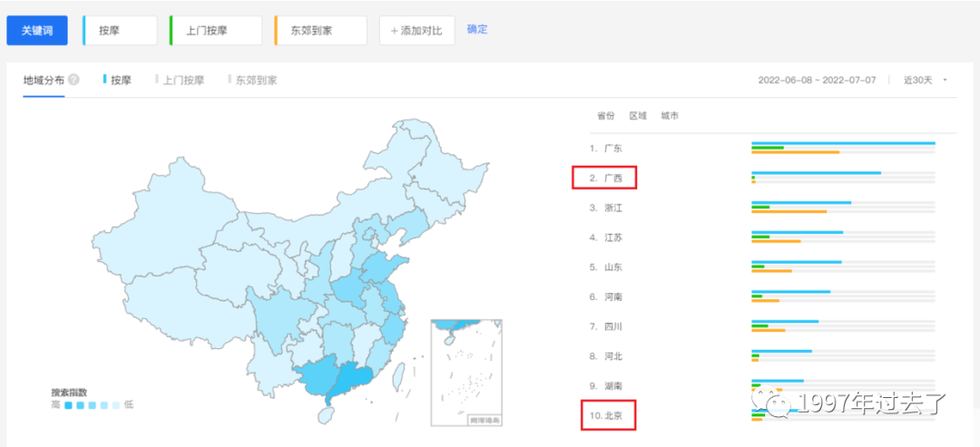980x447 pixels.
Task: Select the 上门按摩 keyword input box
Action: pos(216,31)
